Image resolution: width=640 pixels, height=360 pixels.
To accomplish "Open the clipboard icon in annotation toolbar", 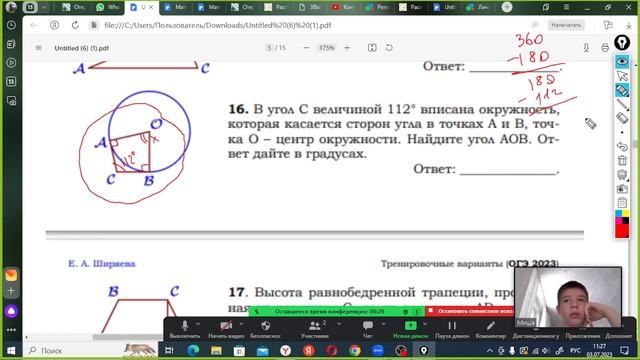I will (622, 202).
